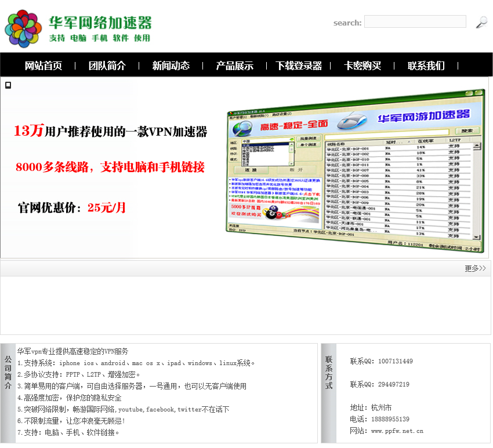Click the 支持 电脑 手机 软件 使用 tagline
Screen dimensions: 493x448
tap(100, 38)
